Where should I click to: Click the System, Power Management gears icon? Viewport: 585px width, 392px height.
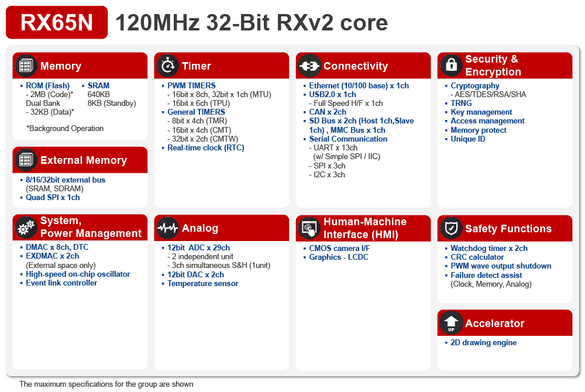pyautogui.click(x=26, y=228)
